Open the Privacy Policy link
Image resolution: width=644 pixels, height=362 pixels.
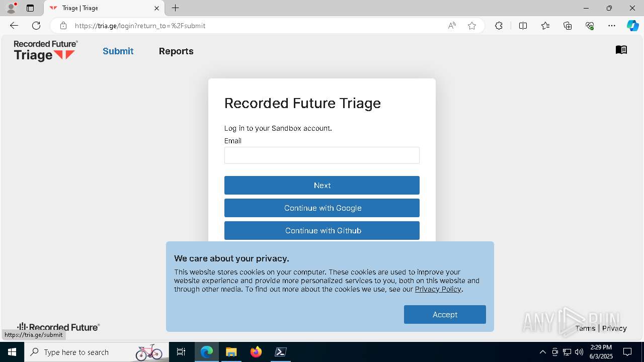coord(438,289)
